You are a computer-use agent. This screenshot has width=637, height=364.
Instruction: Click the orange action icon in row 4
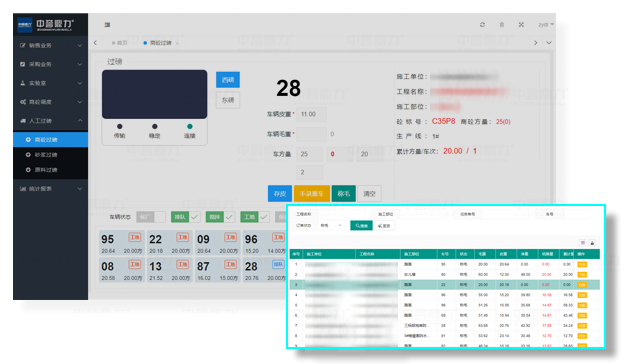coord(582,295)
